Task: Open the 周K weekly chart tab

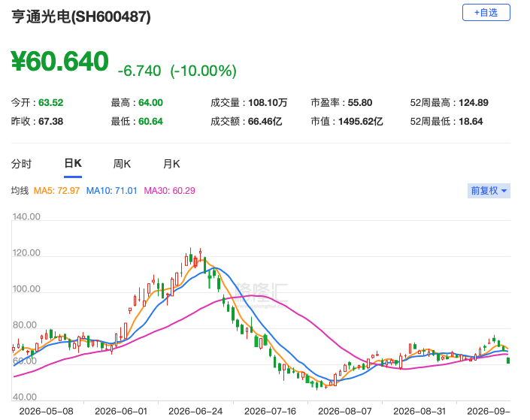Action: tap(122, 164)
